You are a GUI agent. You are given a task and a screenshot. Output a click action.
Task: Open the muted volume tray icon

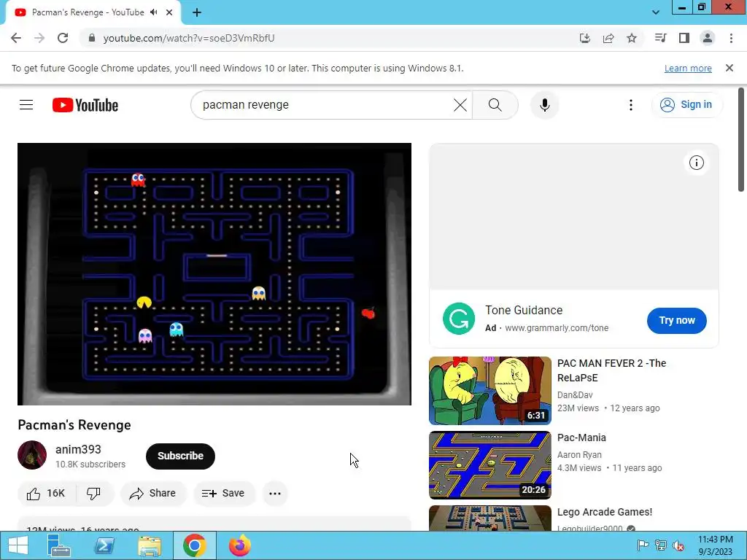[x=678, y=545]
